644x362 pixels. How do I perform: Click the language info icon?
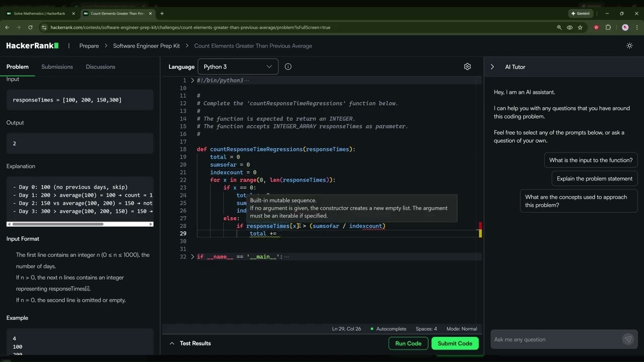click(288, 66)
